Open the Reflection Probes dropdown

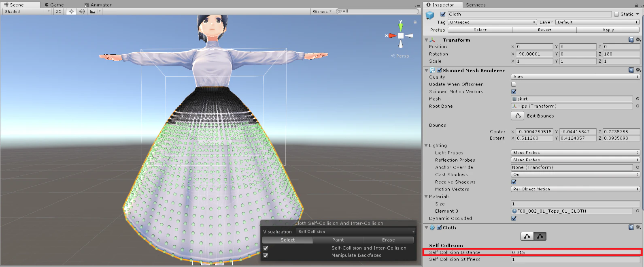(575, 160)
